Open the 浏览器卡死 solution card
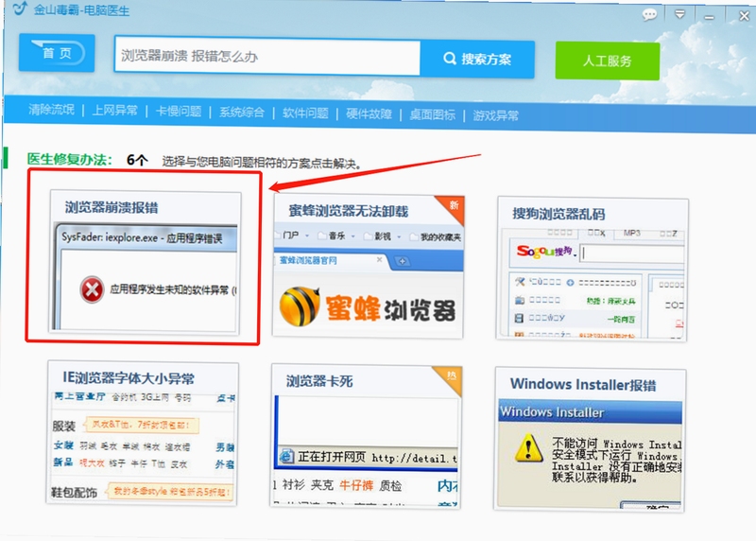Image resolution: width=756 pixels, height=541 pixels. point(367,436)
